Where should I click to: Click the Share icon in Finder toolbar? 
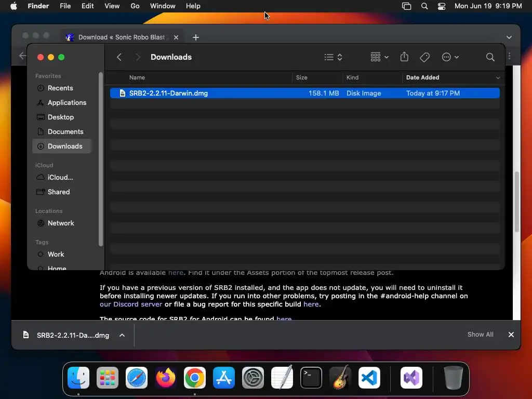404,57
